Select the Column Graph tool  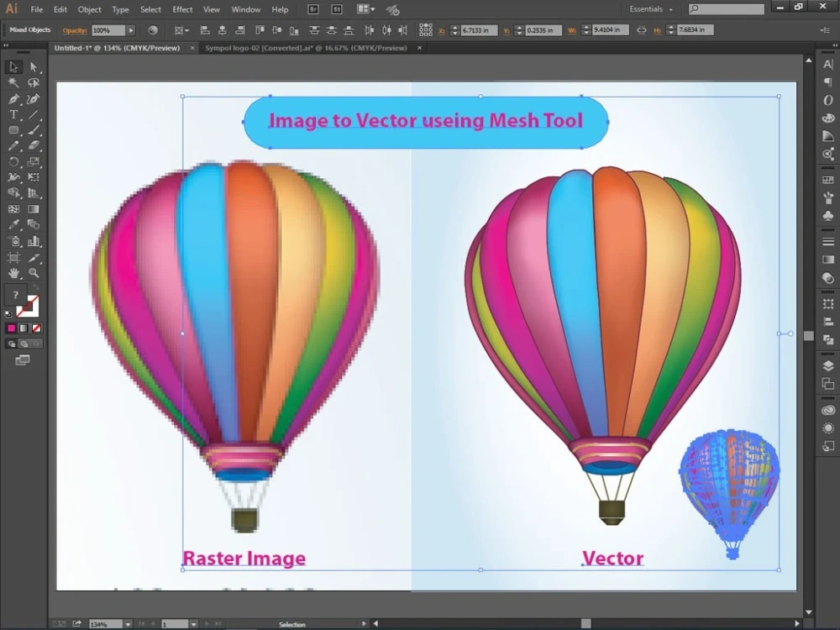pyautogui.click(x=34, y=241)
